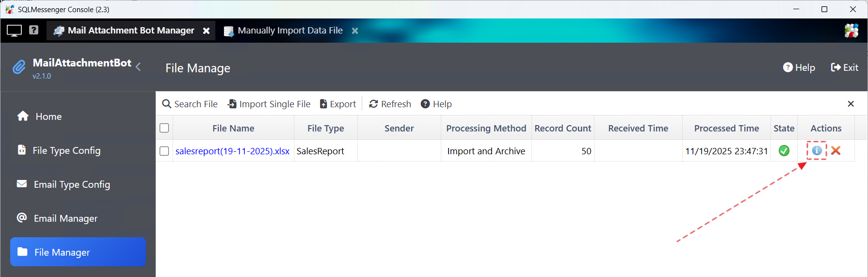The width and height of the screenshot is (868, 277).
Task: Click Export toolbar button
Action: click(338, 104)
